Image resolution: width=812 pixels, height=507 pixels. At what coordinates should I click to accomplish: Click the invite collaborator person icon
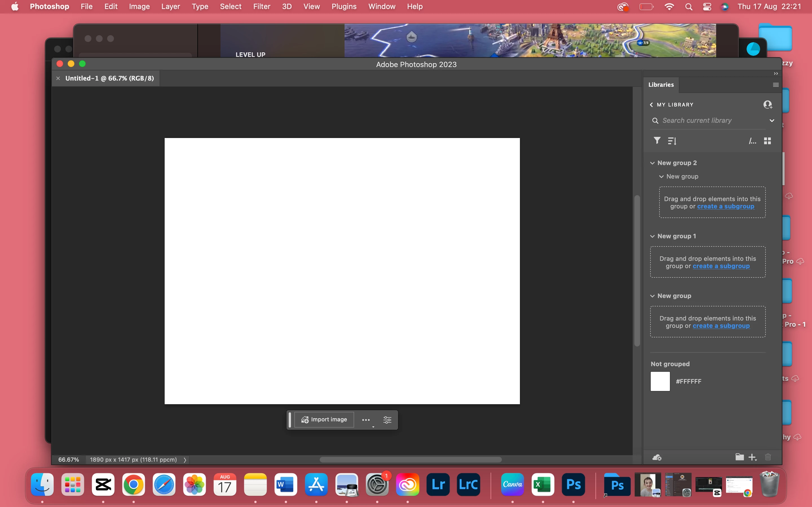(x=768, y=104)
